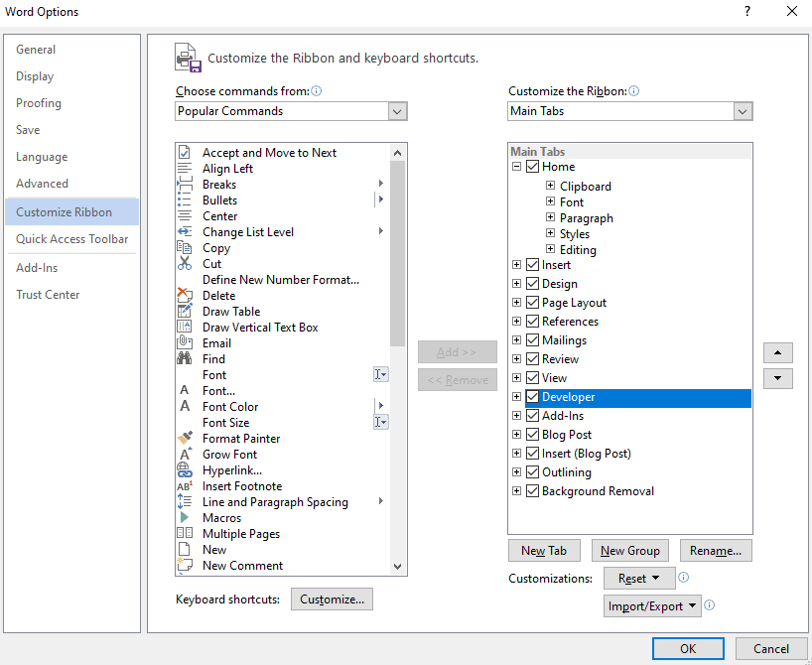This screenshot has height=665, width=812.
Task: Select the Font Color icon
Action: click(185, 406)
